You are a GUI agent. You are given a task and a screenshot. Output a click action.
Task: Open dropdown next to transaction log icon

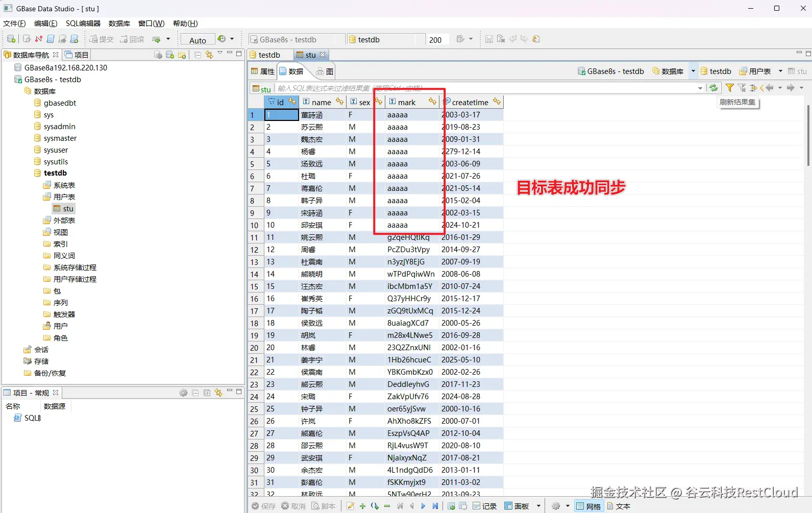coord(232,39)
